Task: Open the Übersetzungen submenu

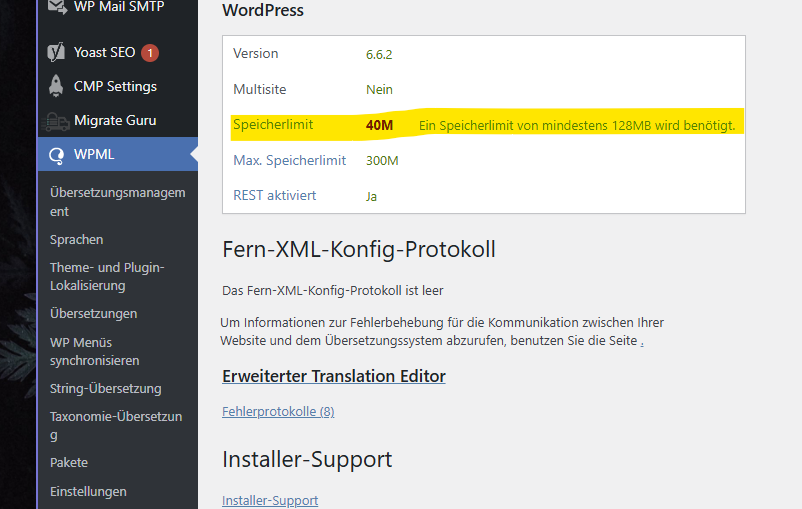Action: coord(94,313)
